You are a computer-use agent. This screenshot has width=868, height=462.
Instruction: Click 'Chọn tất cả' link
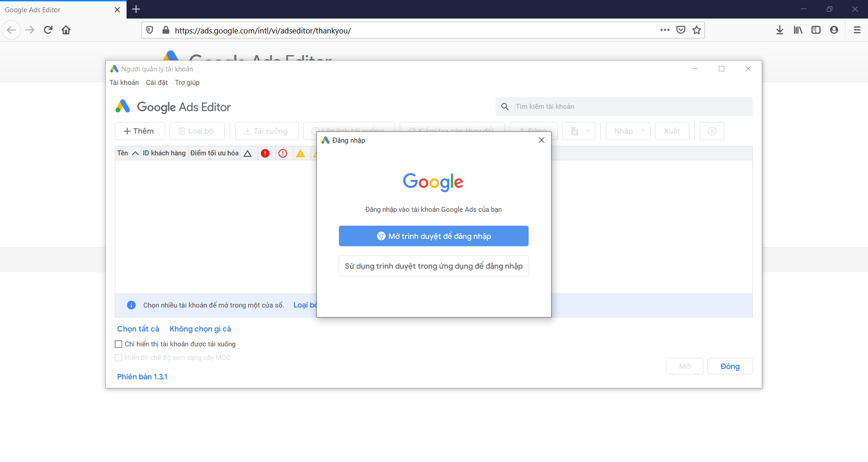138,329
